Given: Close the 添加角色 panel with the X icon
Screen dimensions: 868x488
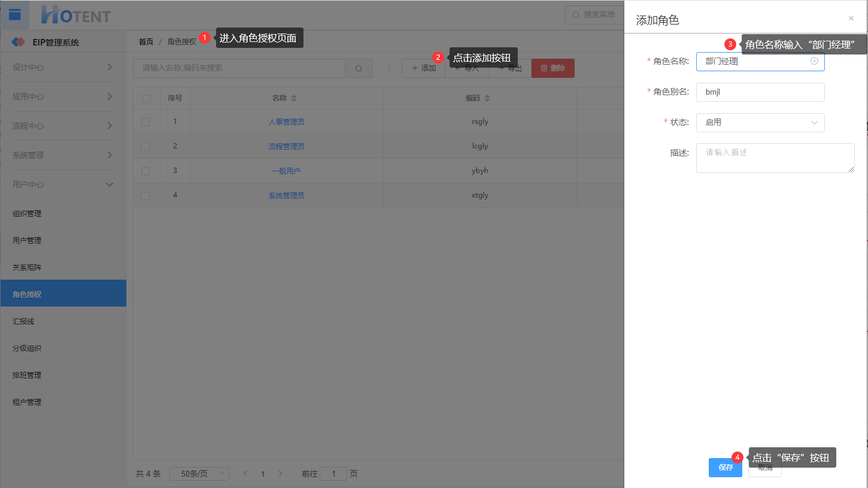Looking at the screenshot, I should coord(851,19).
